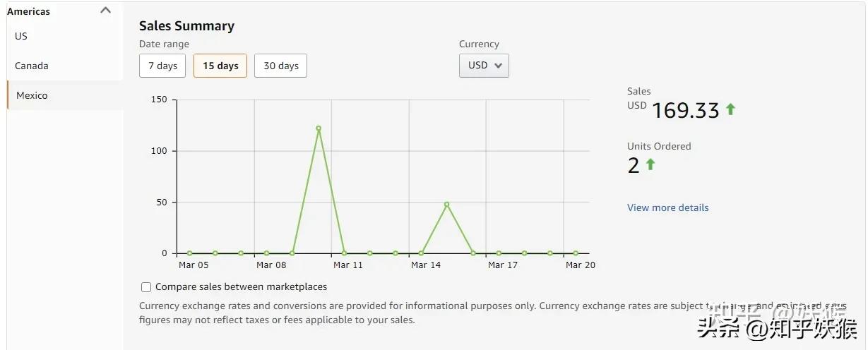Screen dimensions: 868x350
Task: Click the Sales Summary heading
Action: click(x=186, y=26)
